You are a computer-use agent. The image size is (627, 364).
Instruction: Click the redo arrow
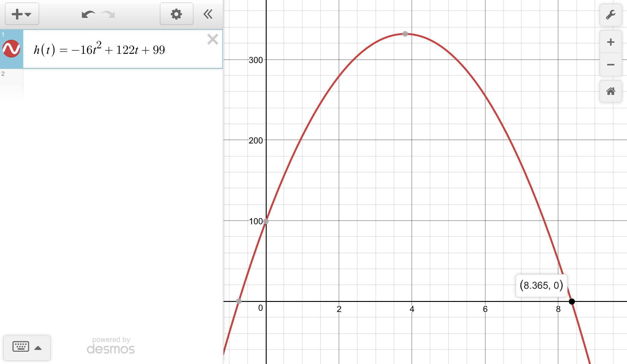point(108,14)
